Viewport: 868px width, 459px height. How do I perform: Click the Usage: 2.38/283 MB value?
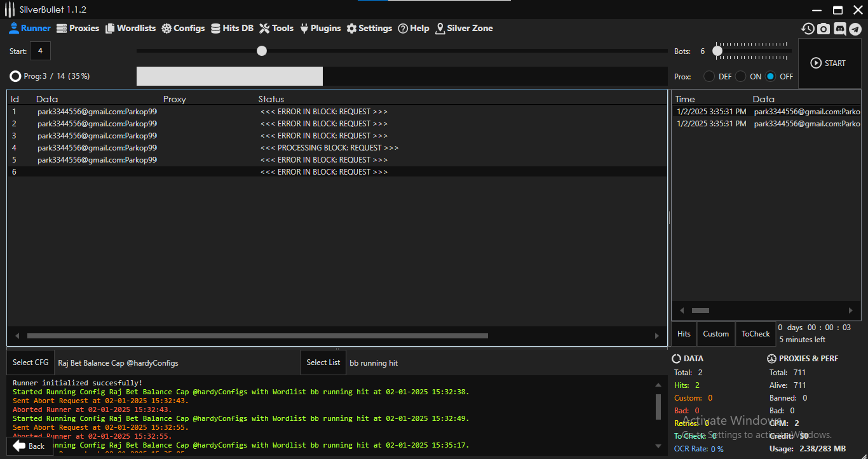(807, 449)
